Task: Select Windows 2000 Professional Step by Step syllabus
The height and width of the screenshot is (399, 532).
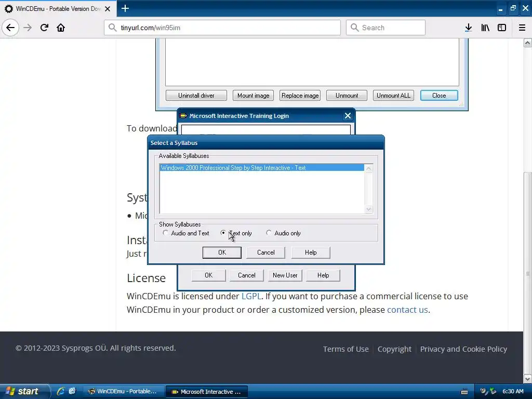Action: point(262,168)
